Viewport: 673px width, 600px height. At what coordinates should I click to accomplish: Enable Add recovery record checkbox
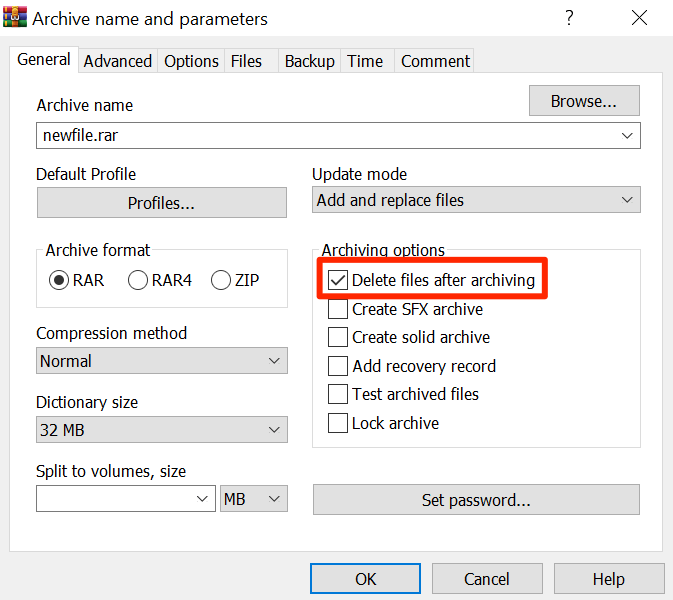click(x=338, y=366)
